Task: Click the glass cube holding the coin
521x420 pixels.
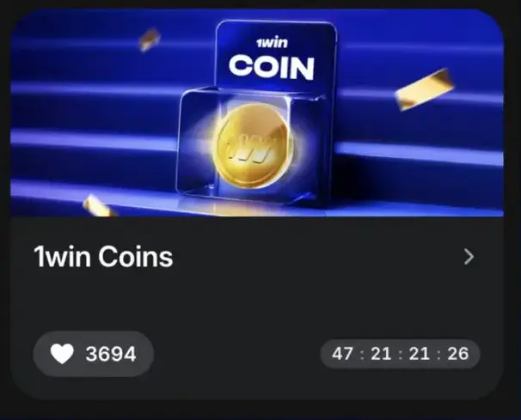Action: pyautogui.click(x=250, y=146)
